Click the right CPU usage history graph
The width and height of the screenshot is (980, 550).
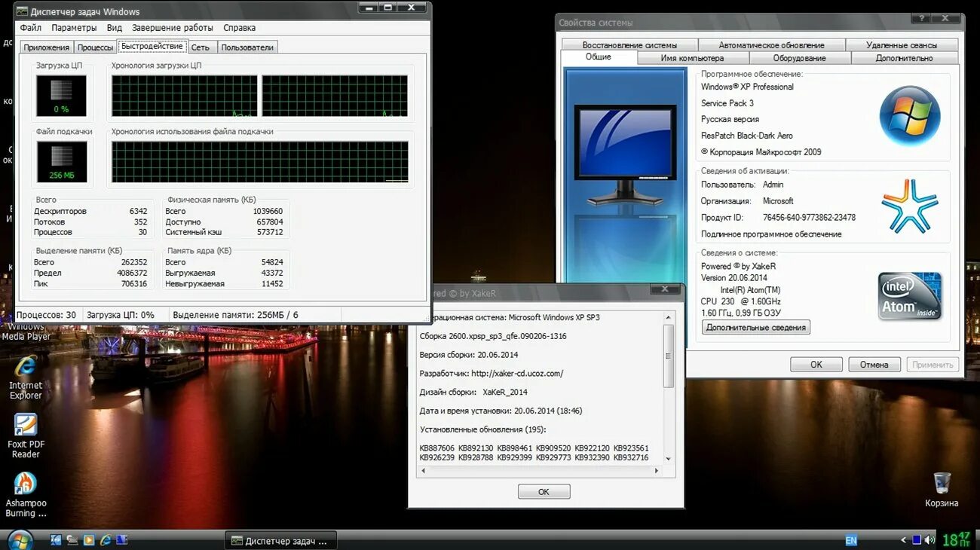(335, 96)
